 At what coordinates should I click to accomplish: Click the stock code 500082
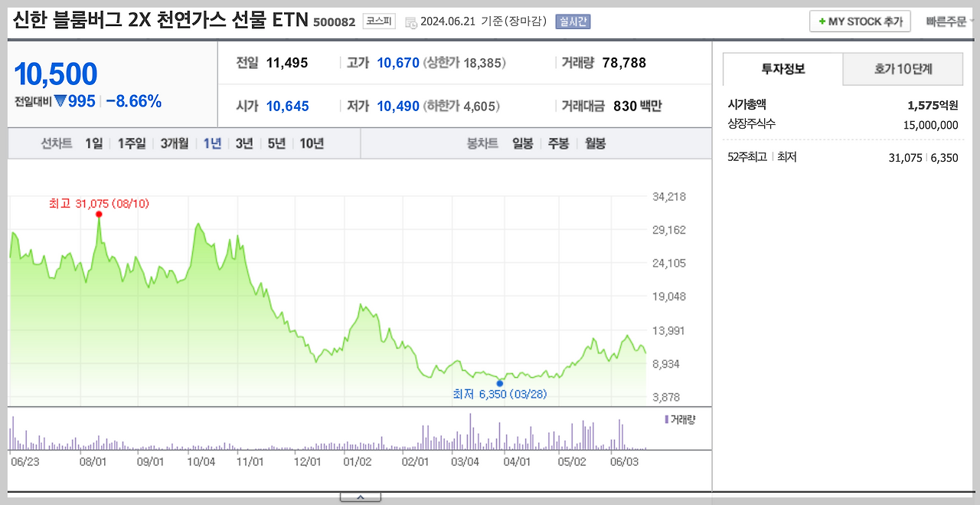click(x=335, y=22)
